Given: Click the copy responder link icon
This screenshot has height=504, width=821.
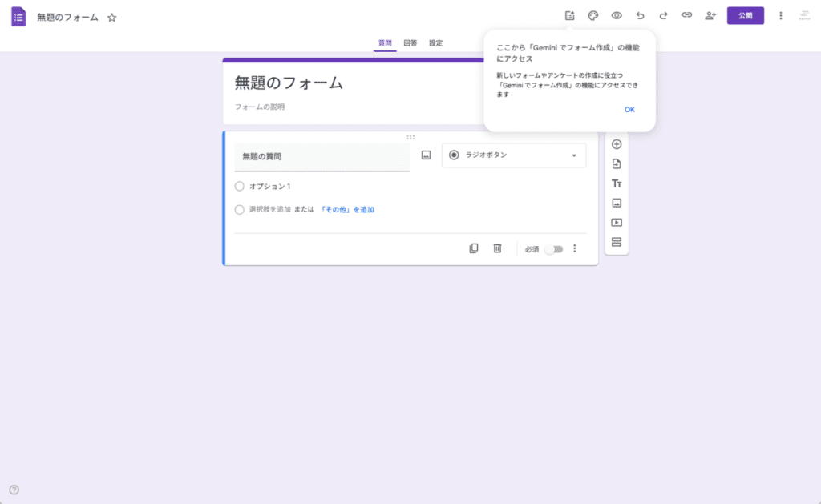Looking at the screenshot, I should click(686, 15).
